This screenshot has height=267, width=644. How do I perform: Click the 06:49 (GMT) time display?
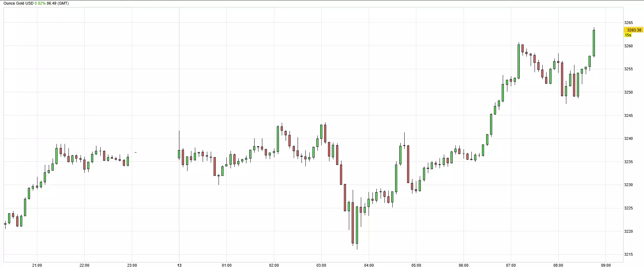[58, 3]
